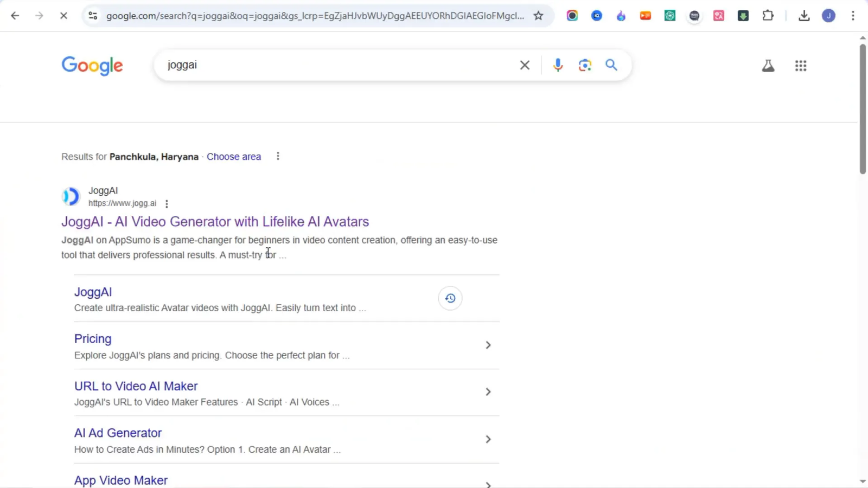Open the Extensions puzzle menu
Image resolution: width=868 pixels, height=488 pixels.
(768, 16)
